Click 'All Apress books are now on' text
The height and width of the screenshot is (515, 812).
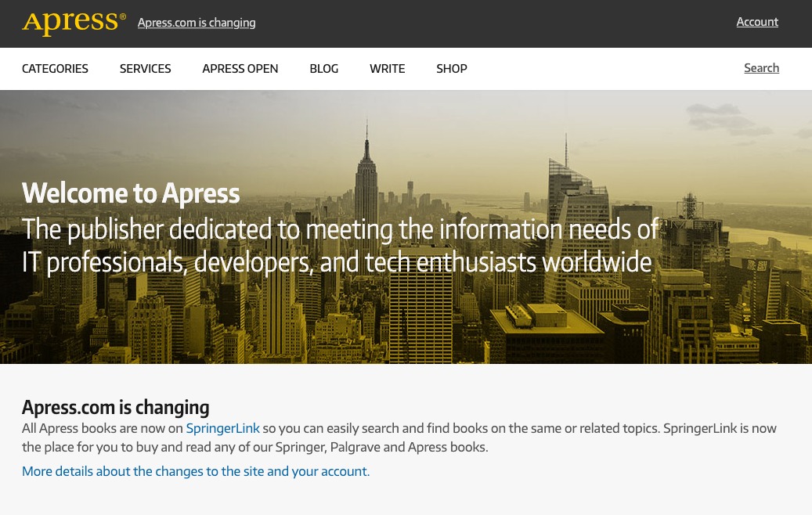point(103,429)
